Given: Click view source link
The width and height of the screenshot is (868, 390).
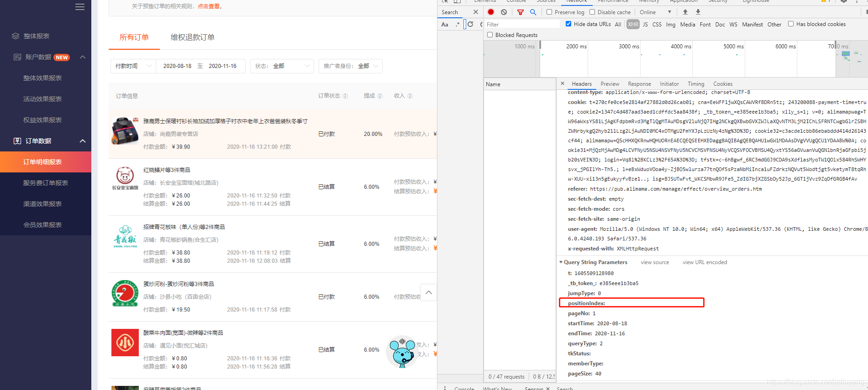Looking at the screenshot, I should 655,262.
